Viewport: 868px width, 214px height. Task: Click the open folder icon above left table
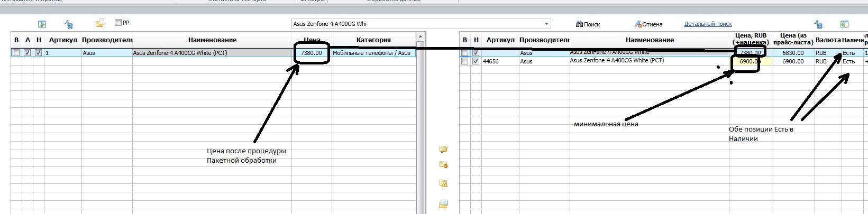click(99, 23)
